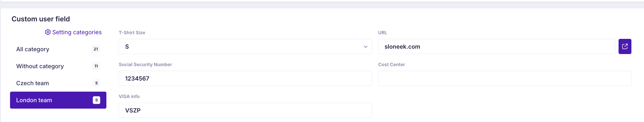Image resolution: width=644 pixels, height=122 pixels.
Task: Focus the VISA info text field
Action: (245, 110)
